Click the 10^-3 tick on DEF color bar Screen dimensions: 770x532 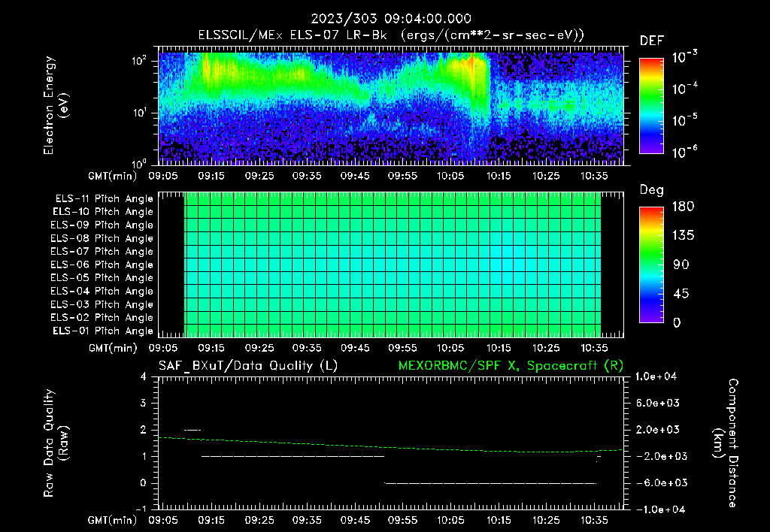(684, 56)
